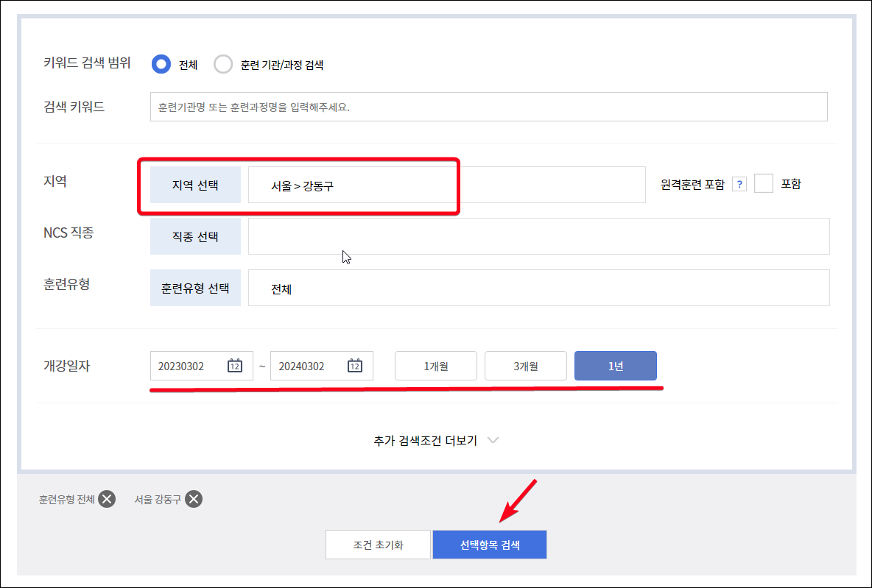Open the 직종 선택 NCS job picker
This screenshot has width=872, height=588.
[195, 235]
